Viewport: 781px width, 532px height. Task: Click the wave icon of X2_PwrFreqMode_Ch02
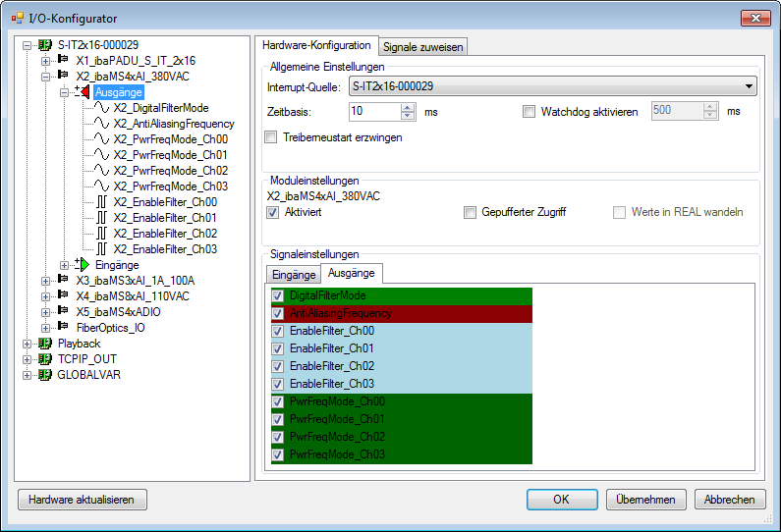click(101, 170)
